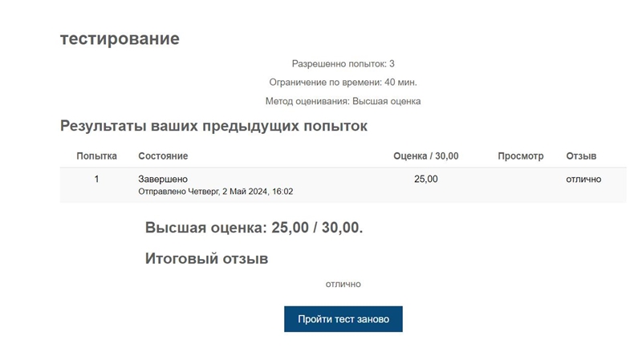Click the Завершено status text
Viewport: 642px width, 364px height.
(x=163, y=179)
